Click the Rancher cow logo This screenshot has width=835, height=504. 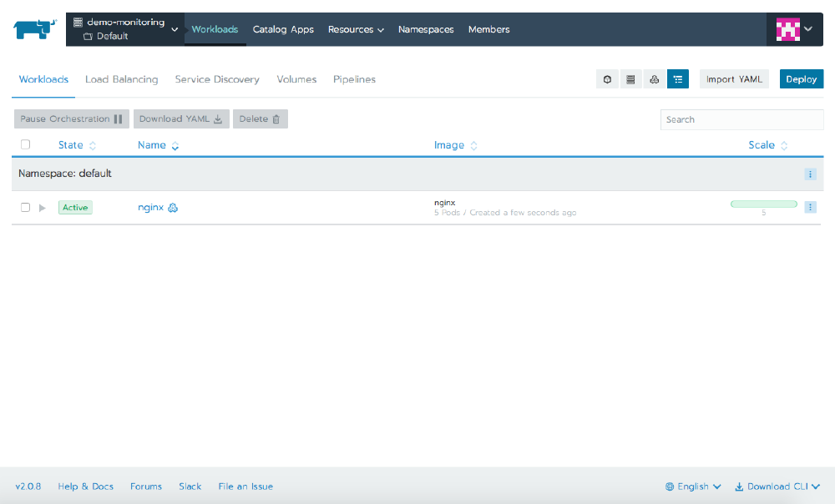[33, 28]
